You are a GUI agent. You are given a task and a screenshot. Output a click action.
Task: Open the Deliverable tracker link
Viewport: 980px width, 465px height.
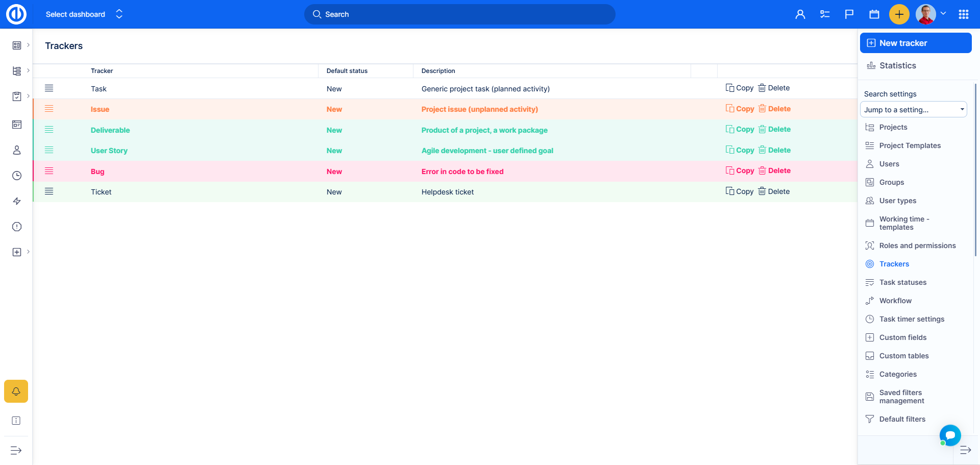point(110,130)
